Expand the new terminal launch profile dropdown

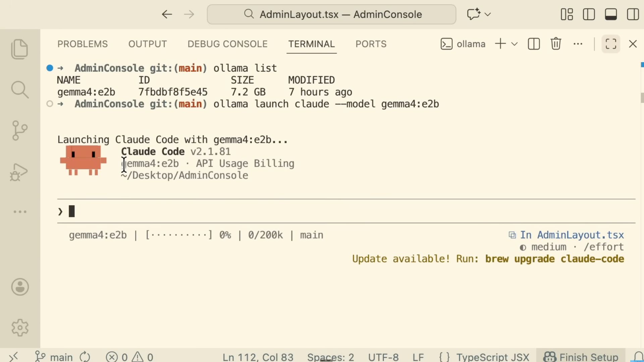515,44
